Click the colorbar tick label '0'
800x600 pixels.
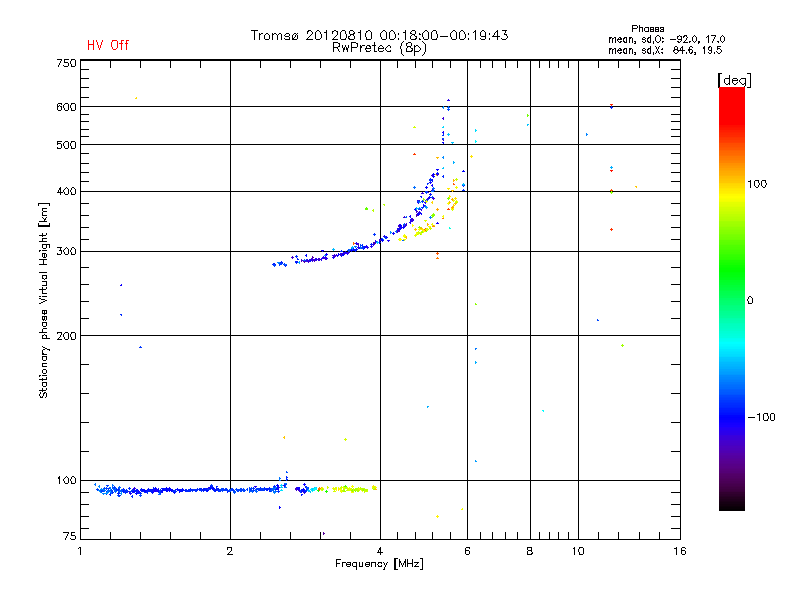750,301
